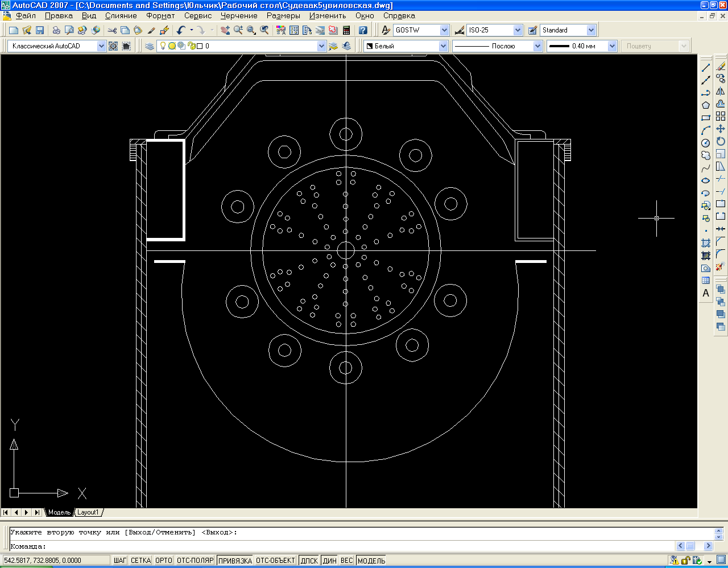728x568 pixels.
Task: Activate the Multiline Text tool
Action: tap(706, 293)
